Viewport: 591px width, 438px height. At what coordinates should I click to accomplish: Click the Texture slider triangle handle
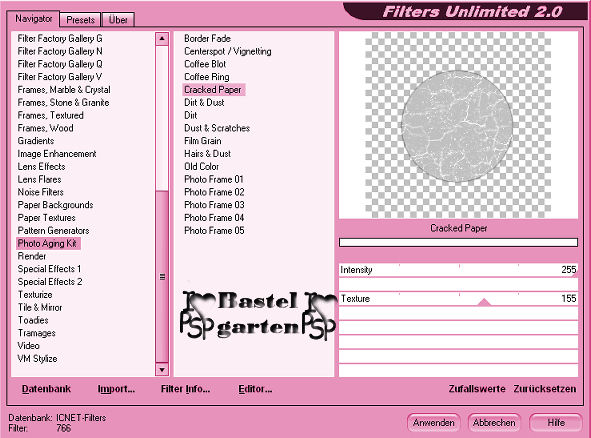point(484,302)
